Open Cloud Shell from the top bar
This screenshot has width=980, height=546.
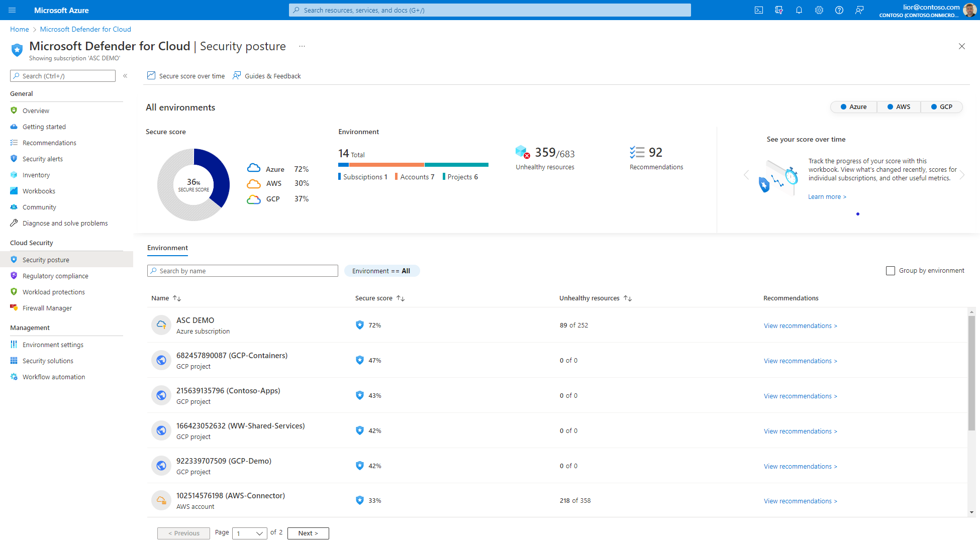(759, 10)
